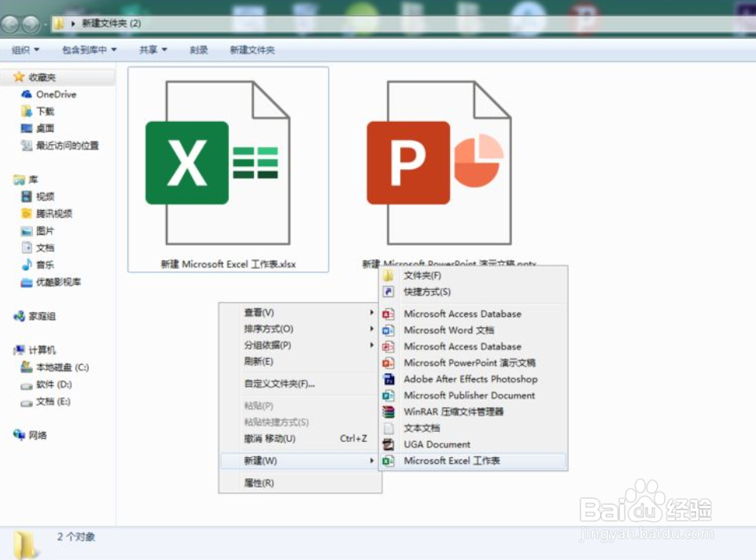Select WinRAR 压缩文件管理器 entry

pos(457,411)
